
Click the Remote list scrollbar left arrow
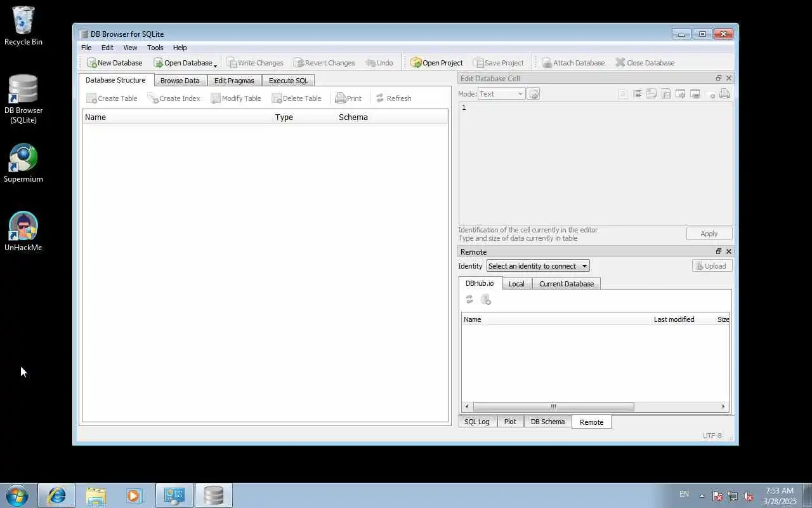[468, 406]
